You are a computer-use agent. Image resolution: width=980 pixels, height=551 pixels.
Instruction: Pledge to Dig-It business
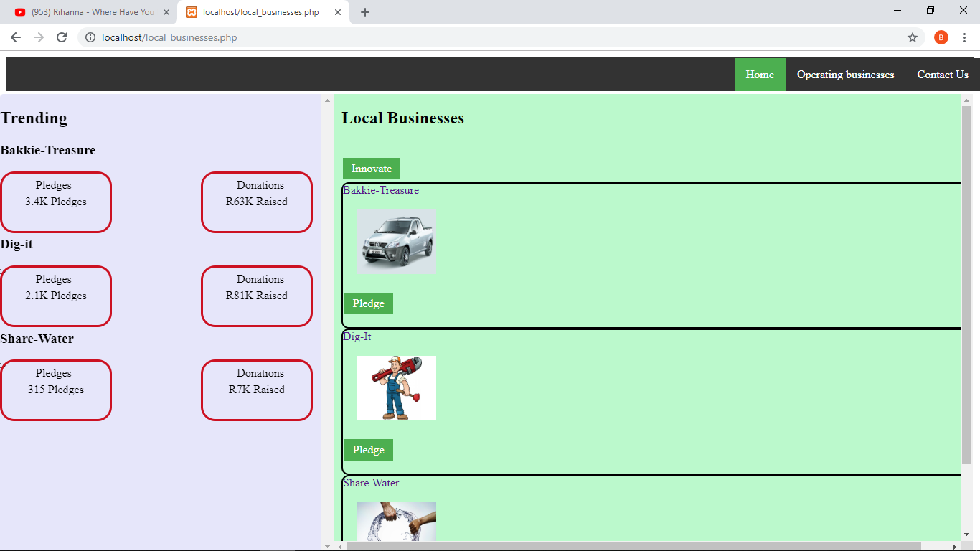(369, 450)
